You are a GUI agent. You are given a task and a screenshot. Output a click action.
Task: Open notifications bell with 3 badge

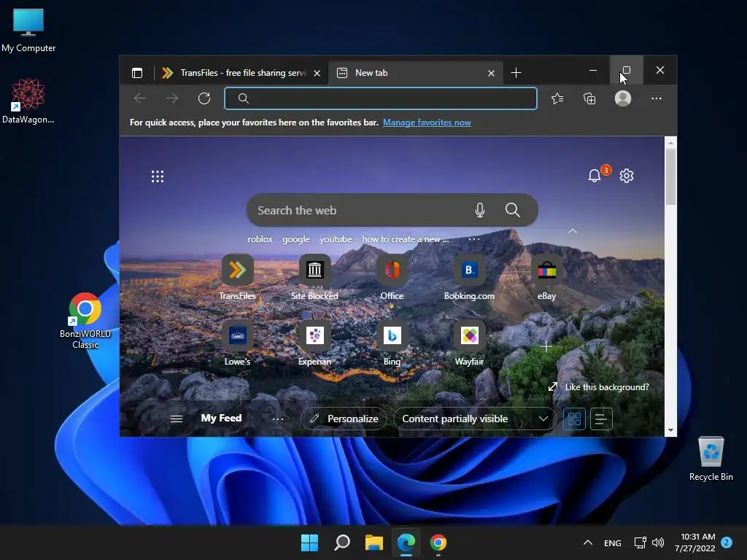(595, 176)
